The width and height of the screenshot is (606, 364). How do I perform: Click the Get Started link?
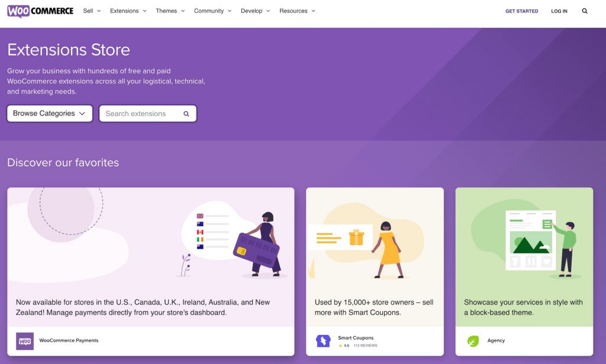click(x=522, y=11)
